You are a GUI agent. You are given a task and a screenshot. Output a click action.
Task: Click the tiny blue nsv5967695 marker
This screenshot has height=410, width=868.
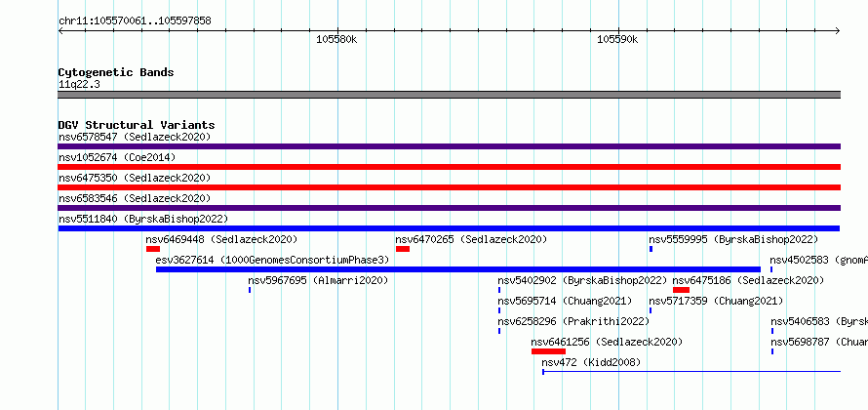pos(250,290)
